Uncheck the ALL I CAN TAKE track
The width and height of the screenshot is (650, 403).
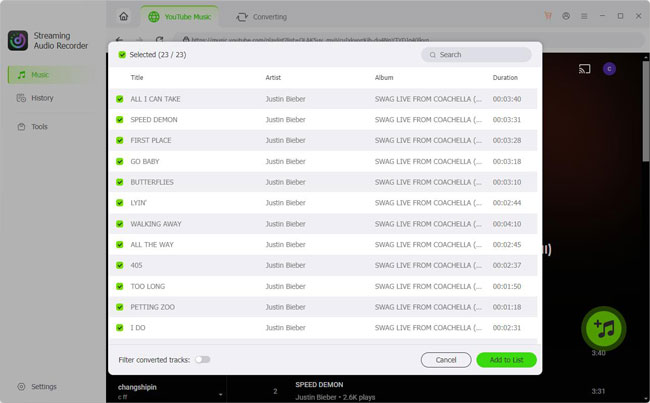120,99
